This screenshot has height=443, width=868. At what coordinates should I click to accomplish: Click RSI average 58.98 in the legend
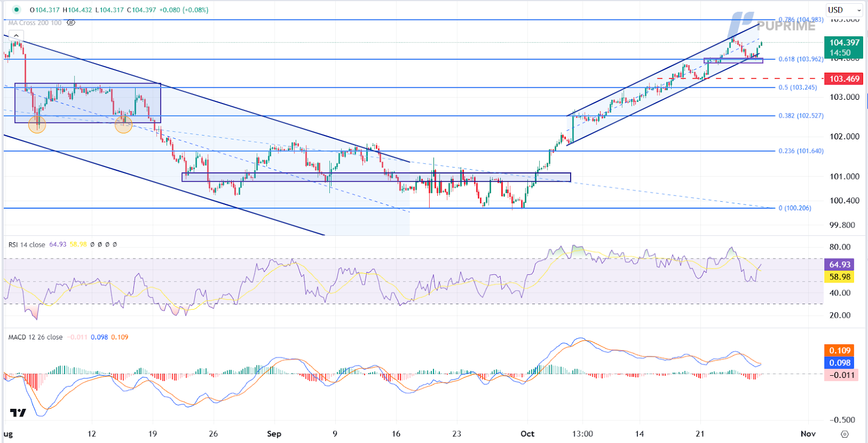point(78,245)
